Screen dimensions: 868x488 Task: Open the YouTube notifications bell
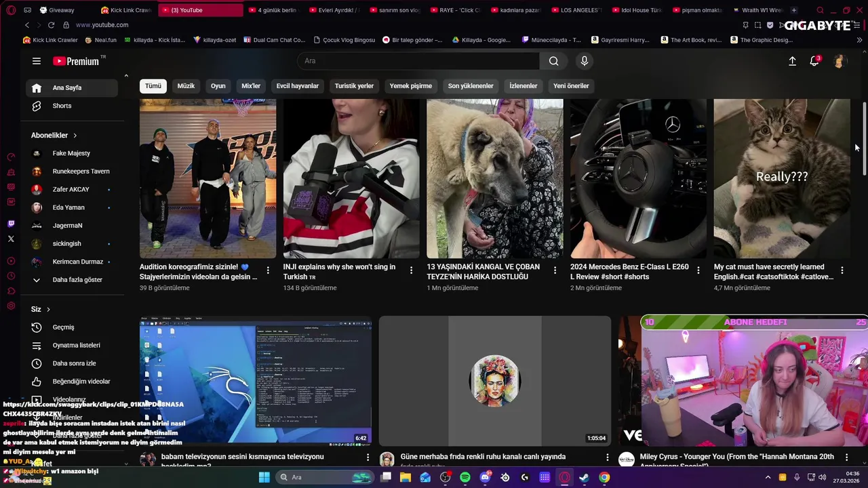(x=814, y=61)
